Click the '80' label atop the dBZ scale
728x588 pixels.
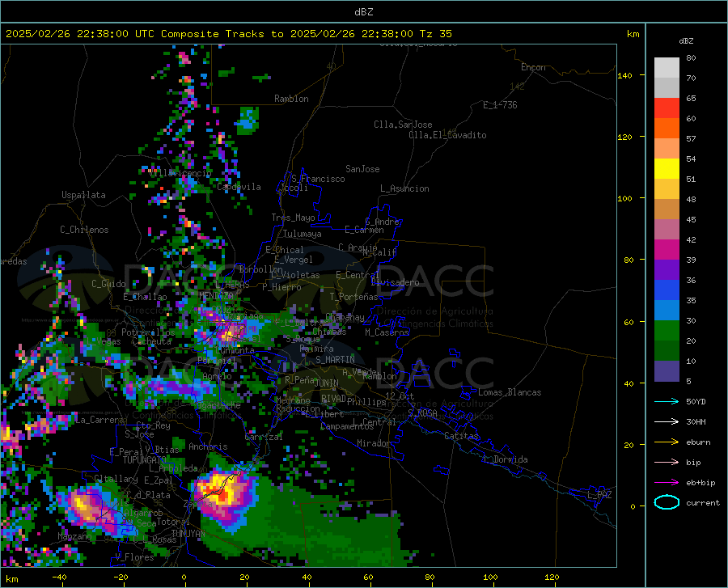click(691, 57)
